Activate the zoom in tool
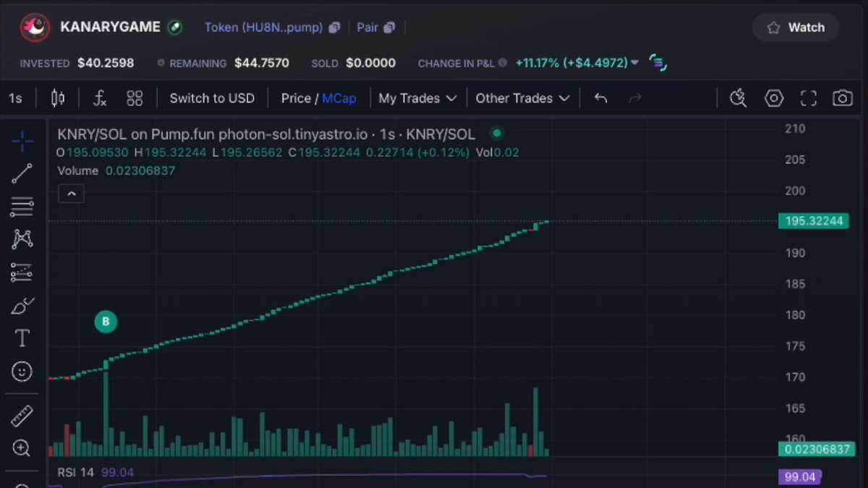868x488 pixels. 22,448
